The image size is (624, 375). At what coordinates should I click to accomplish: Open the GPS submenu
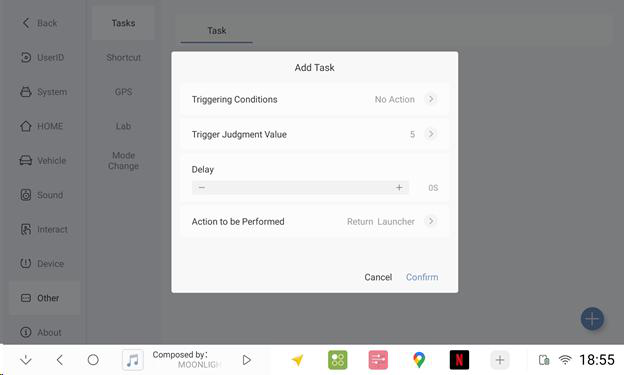click(123, 92)
